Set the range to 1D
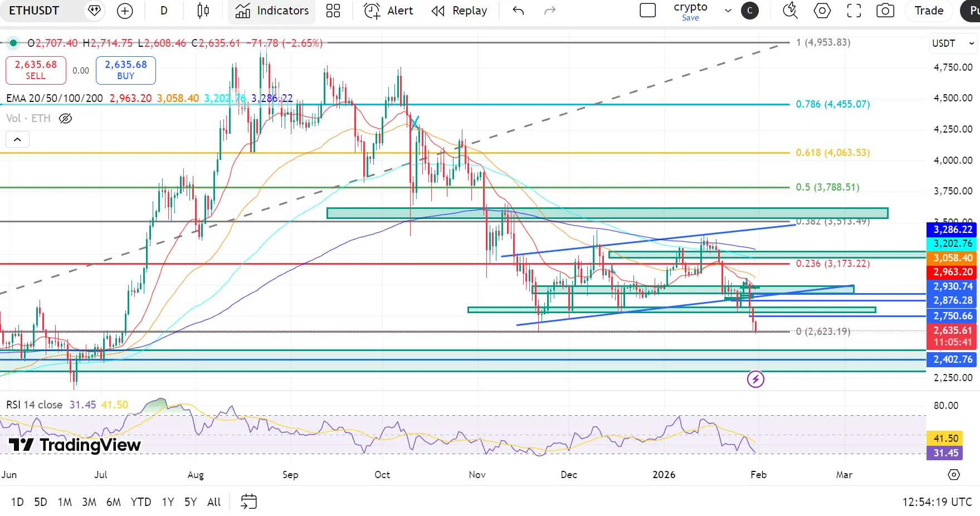The height and width of the screenshot is (516, 980). (17, 502)
